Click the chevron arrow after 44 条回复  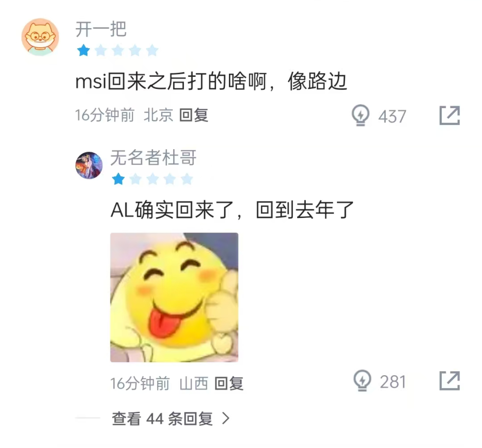click(226, 418)
